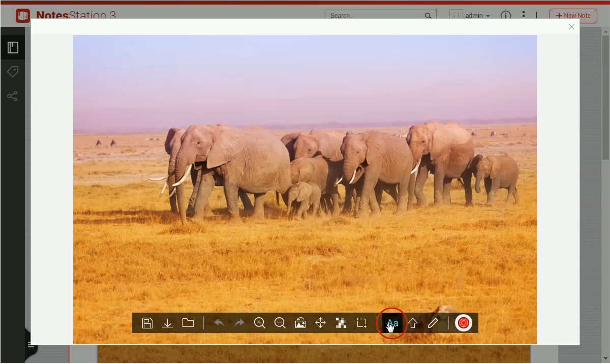Click the rotate image icon
The height and width of the screenshot is (364, 610).
click(300, 323)
